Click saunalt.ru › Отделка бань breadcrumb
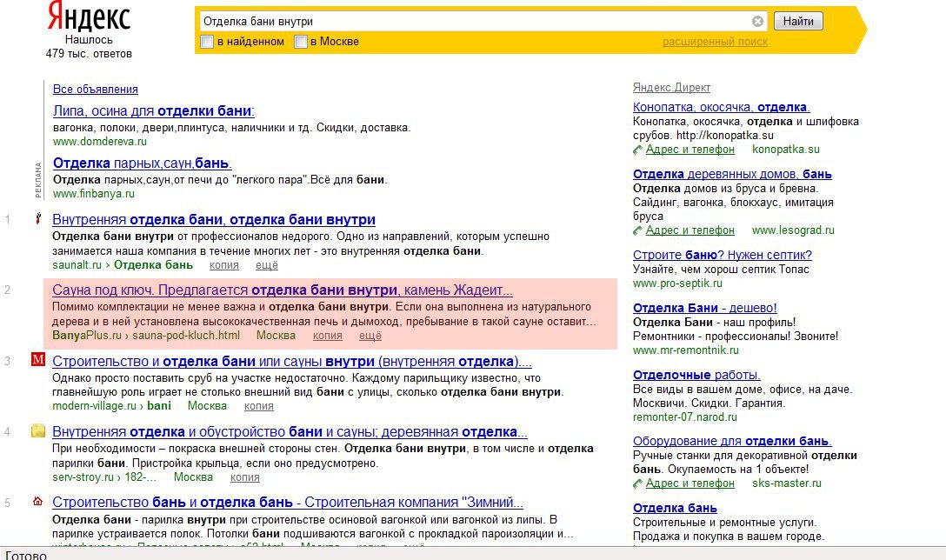 [x=123, y=265]
